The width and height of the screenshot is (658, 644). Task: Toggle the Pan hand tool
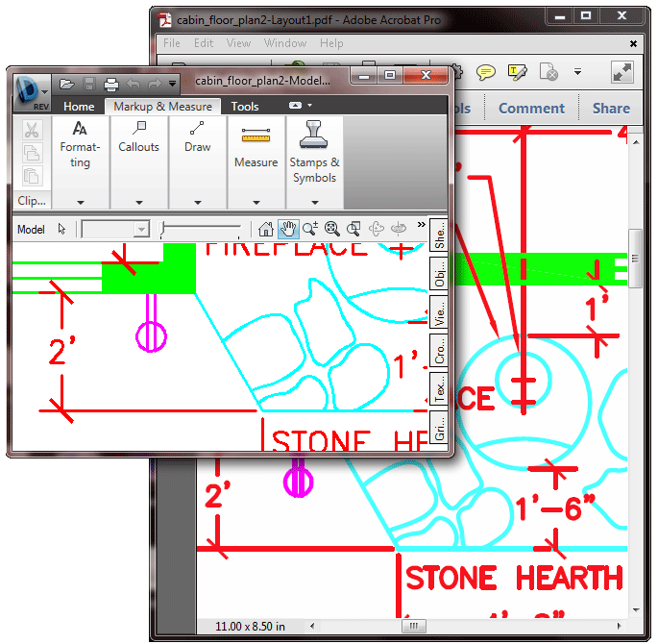[288, 229]
